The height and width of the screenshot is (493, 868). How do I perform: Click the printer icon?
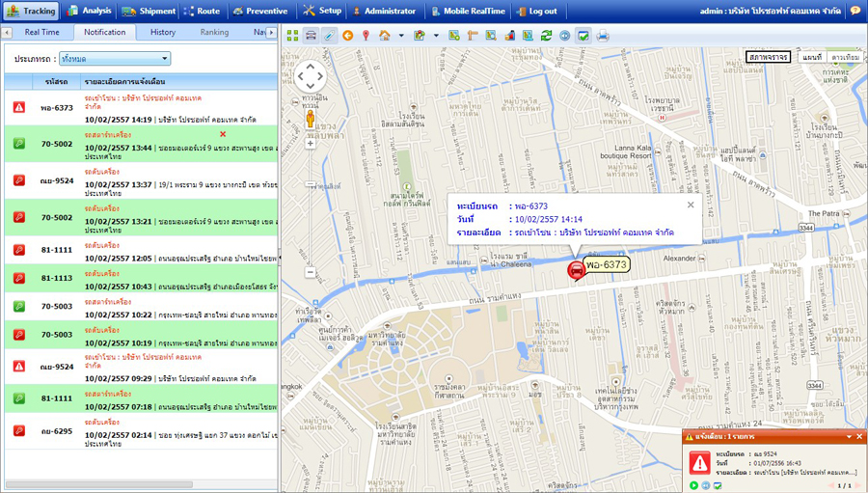point(603,36)
